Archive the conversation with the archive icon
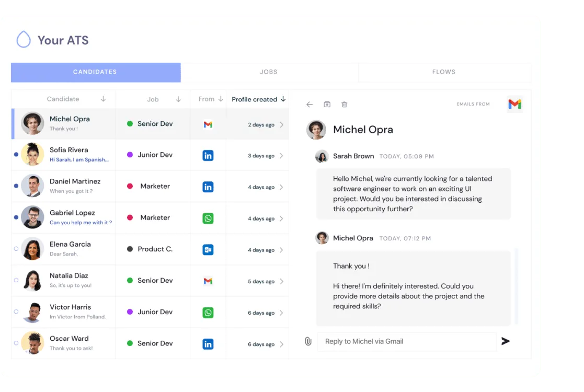584x392 pixels. tap(327, 105)
